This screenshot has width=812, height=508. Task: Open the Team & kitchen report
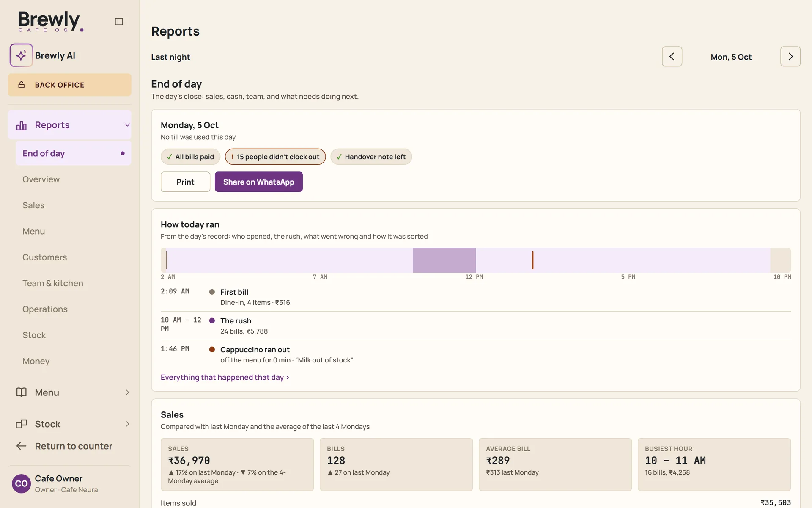point(74,283)
